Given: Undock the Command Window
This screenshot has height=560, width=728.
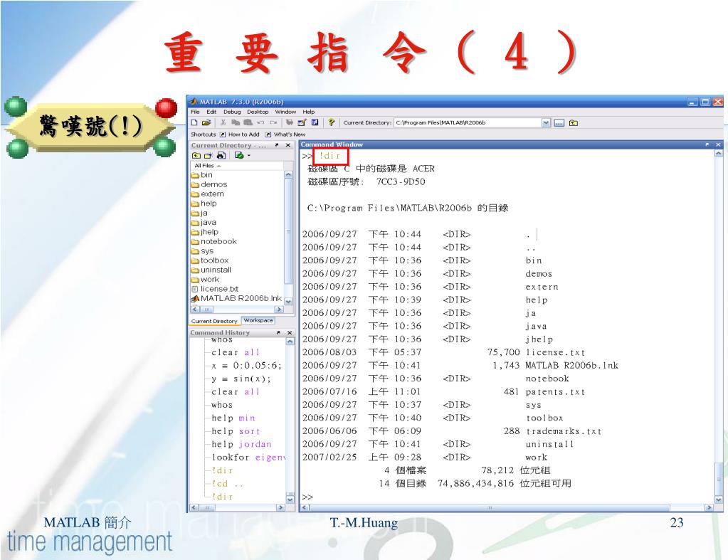Looking at the screenshot, I should [x=707, y=144].
